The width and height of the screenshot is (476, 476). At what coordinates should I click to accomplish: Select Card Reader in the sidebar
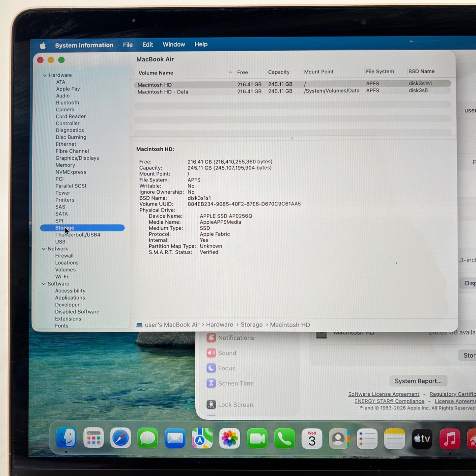(71, 117)
